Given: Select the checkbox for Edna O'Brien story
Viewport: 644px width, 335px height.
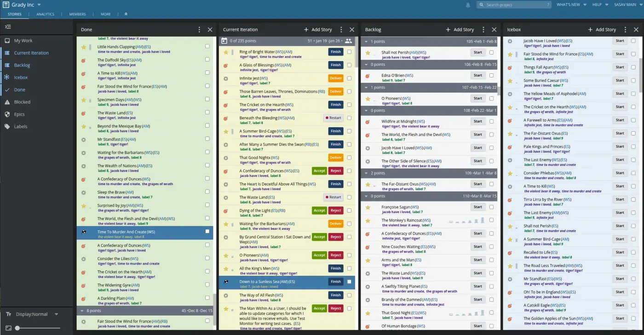Looking at the screenshot, I should pos(491,75).
